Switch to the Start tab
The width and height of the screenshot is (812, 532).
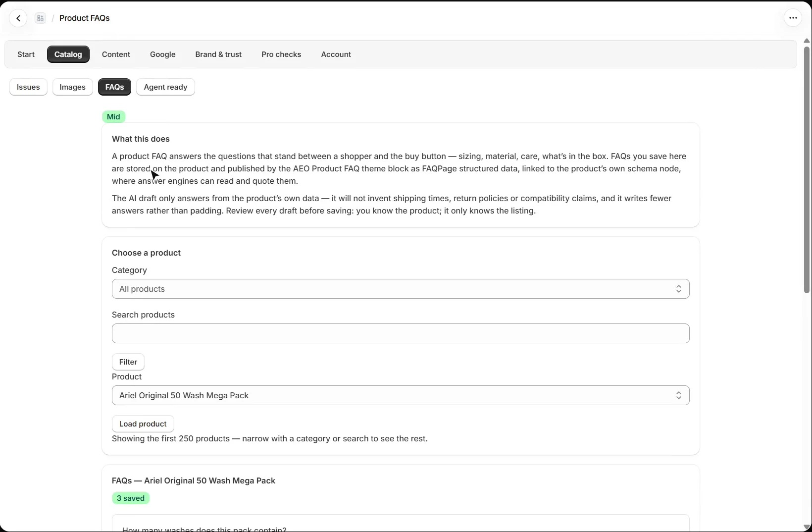pyautogui.click(x=26, y=54)
